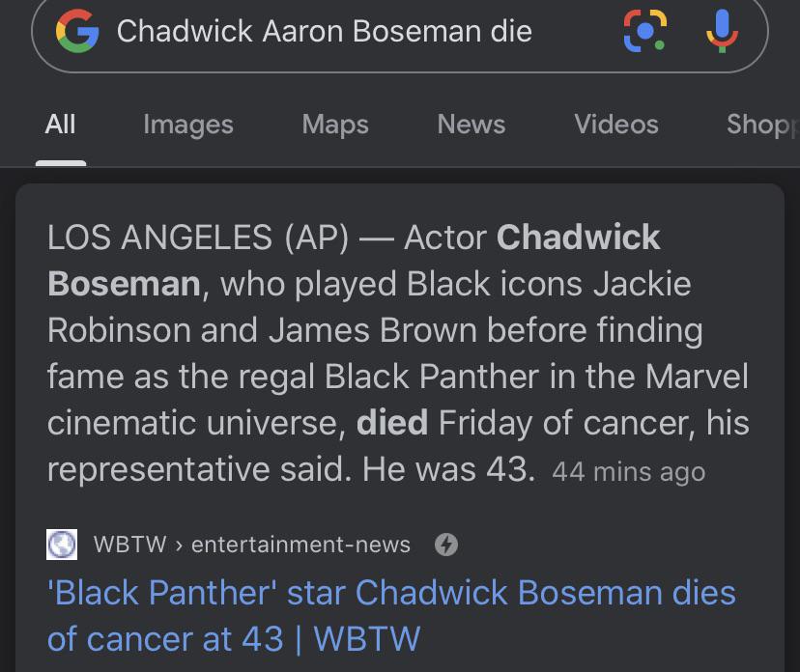Go to the News tab
Screen dimensions: 800x672
[x=471, y=124]
